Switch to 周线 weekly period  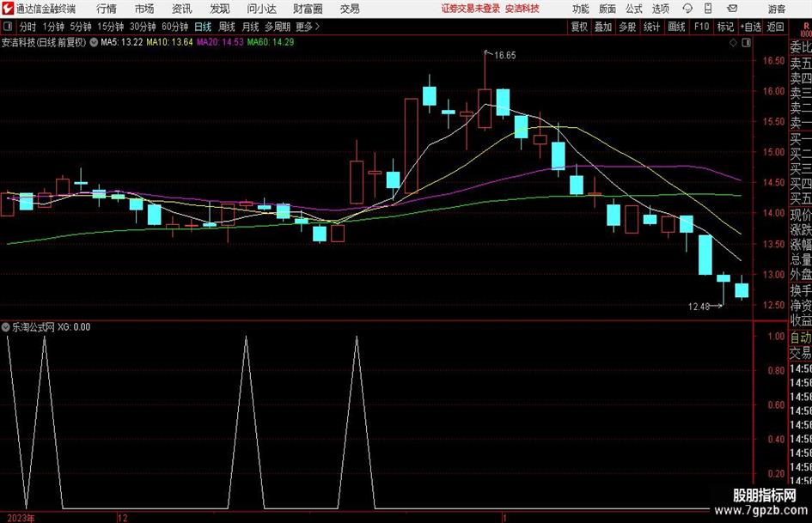(x=227, y=27)
